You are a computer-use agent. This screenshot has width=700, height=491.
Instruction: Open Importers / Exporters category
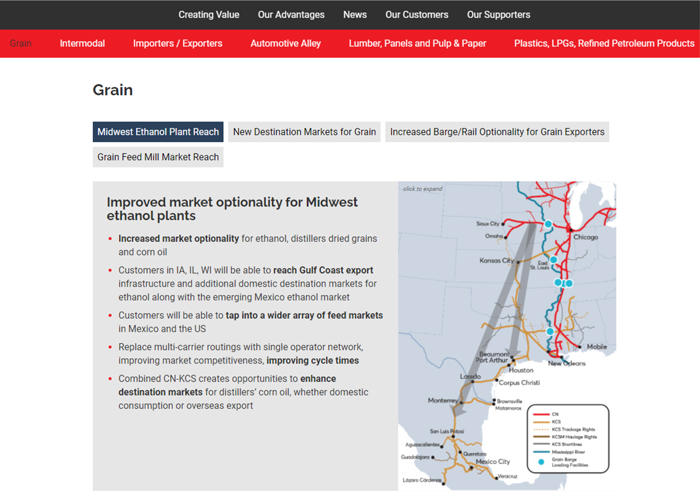[177, 43]
